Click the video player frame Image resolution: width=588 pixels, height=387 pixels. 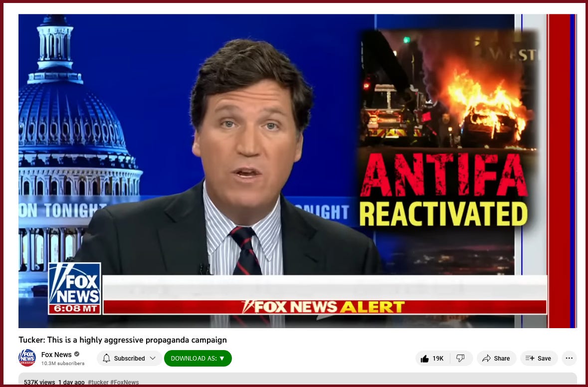click(x=297, y=171)
